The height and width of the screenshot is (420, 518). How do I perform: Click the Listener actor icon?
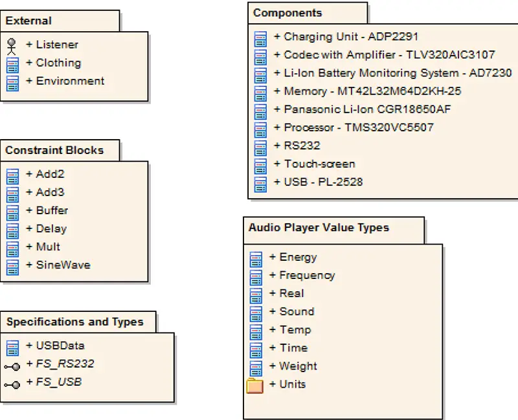tap(12, 47)
